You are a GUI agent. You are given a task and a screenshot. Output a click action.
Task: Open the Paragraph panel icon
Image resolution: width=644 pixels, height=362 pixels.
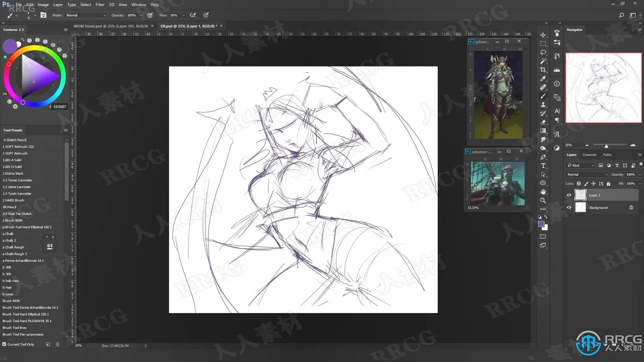pyautogui.click(x=557, y=120)
